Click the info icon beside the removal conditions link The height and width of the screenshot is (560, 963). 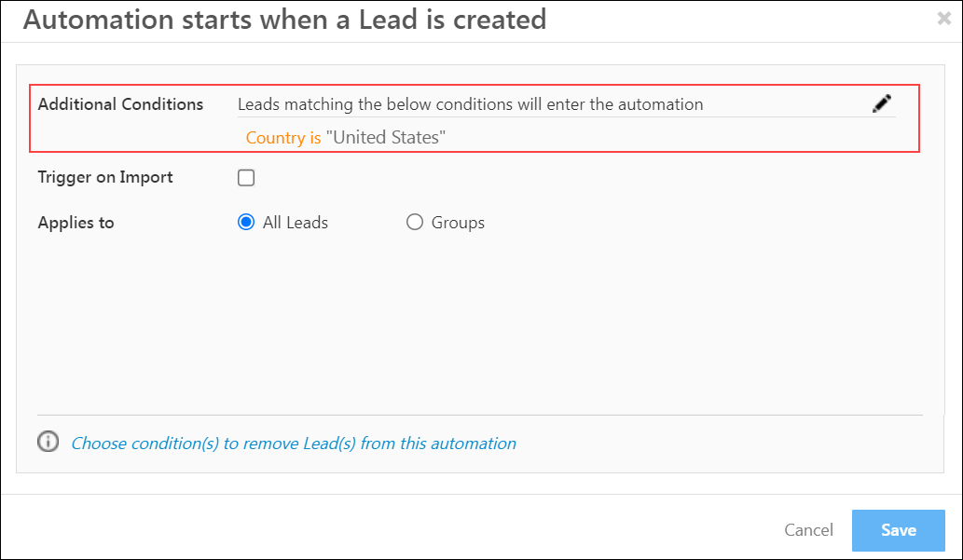48,442
